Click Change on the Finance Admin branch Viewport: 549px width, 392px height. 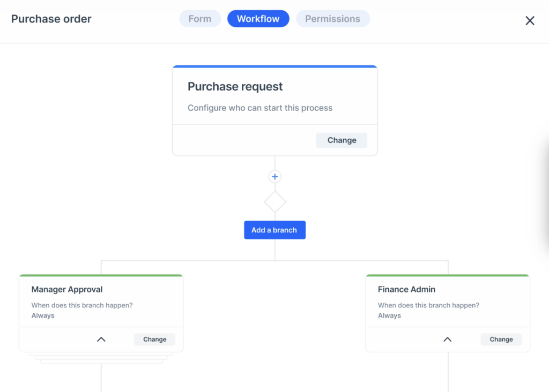[x=501, y=339]
